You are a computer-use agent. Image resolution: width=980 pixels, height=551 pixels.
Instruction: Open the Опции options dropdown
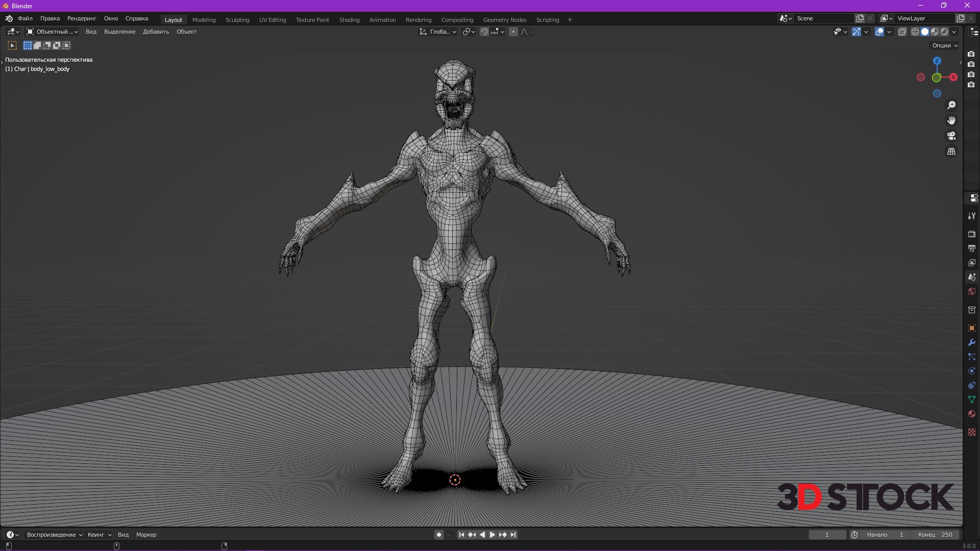(945, 45)
